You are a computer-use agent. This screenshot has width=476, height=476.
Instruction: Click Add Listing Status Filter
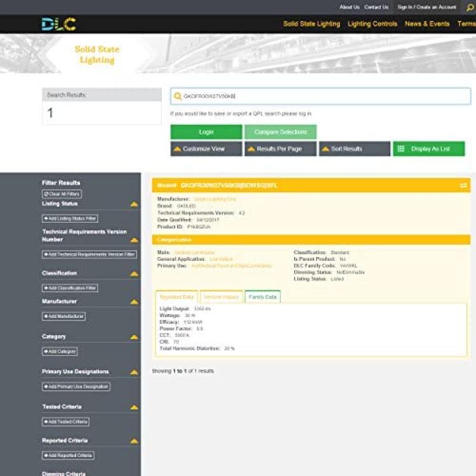(70, 218)
